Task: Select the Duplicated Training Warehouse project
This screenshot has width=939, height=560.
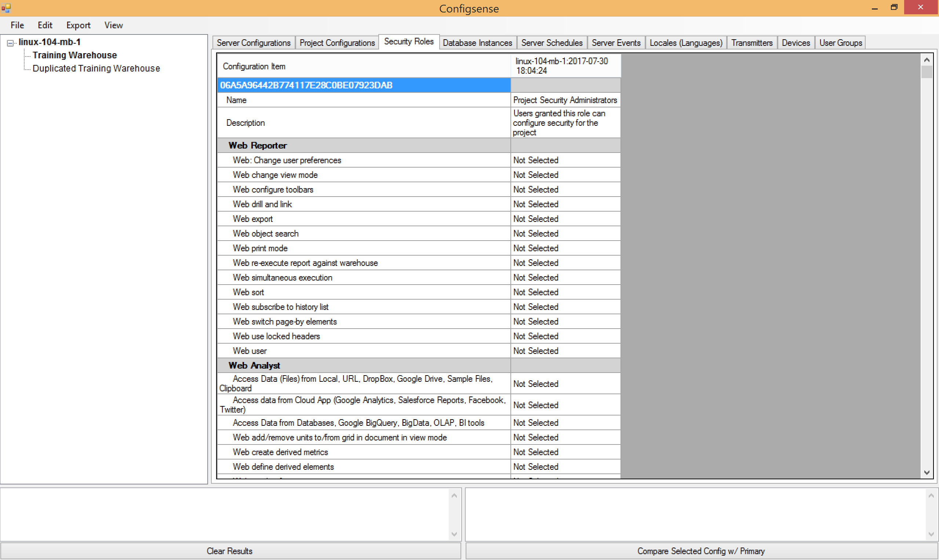Action: 96,68
